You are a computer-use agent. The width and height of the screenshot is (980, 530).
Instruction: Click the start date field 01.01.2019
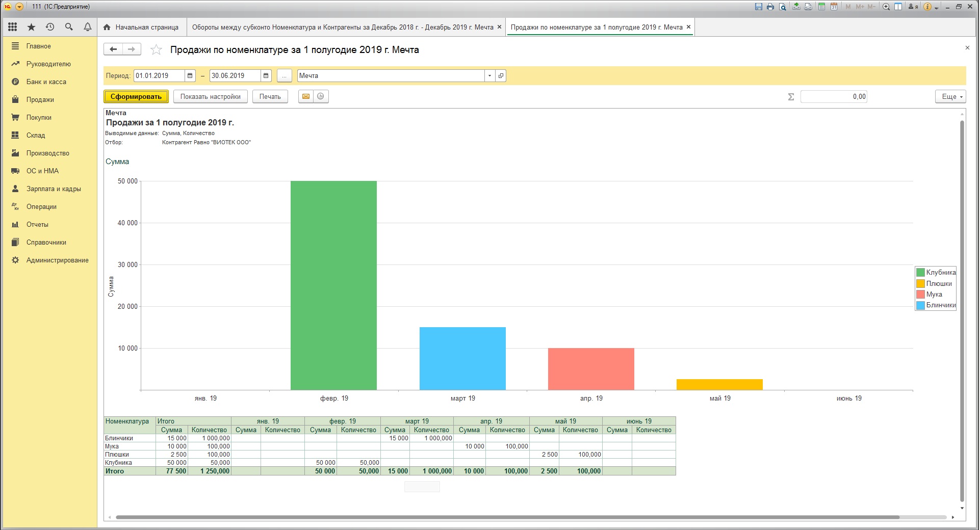(159, 75)
